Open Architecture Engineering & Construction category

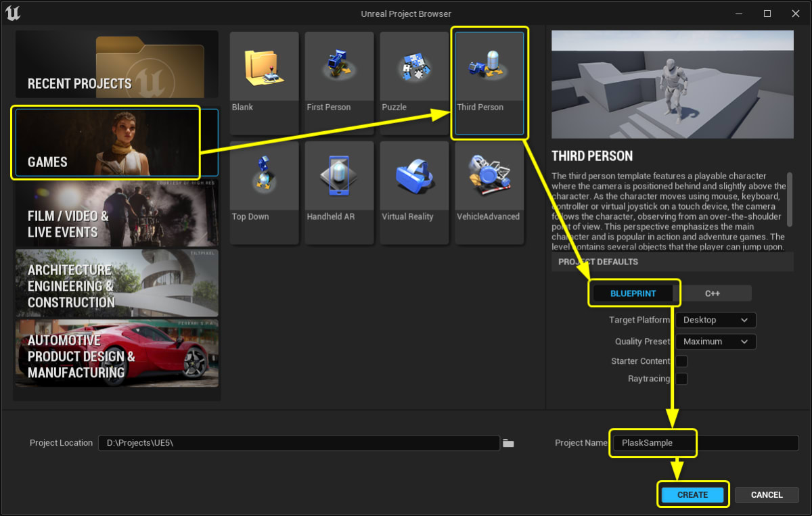117,283
